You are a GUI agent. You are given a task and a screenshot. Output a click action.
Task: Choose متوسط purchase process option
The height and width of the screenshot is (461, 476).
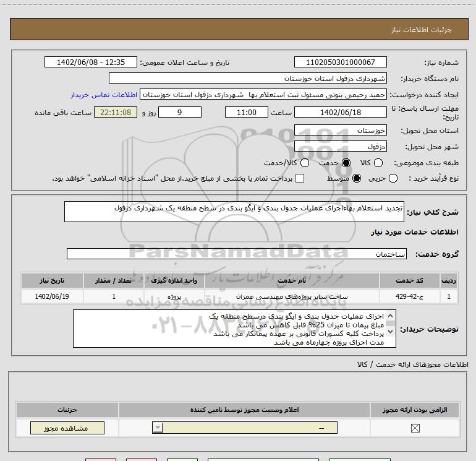[x=357, y=178]
